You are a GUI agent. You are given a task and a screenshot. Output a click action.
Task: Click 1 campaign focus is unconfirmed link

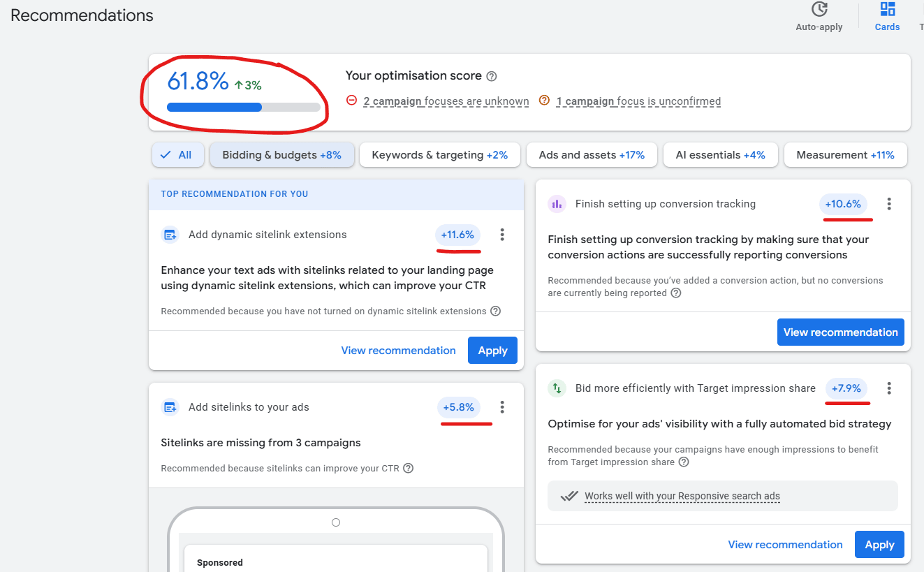638,101
